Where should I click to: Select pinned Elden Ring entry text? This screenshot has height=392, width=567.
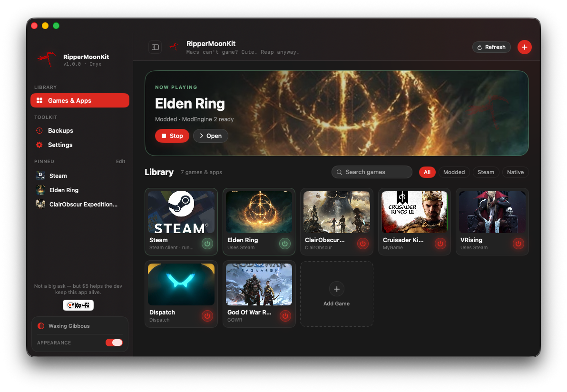pos(64,190)
